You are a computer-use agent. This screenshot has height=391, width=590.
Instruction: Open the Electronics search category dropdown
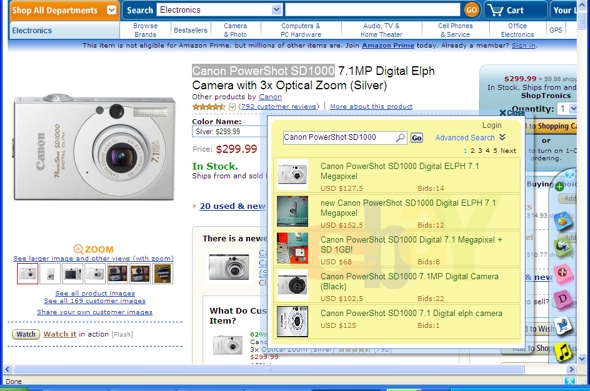click(x=276, y=10)
